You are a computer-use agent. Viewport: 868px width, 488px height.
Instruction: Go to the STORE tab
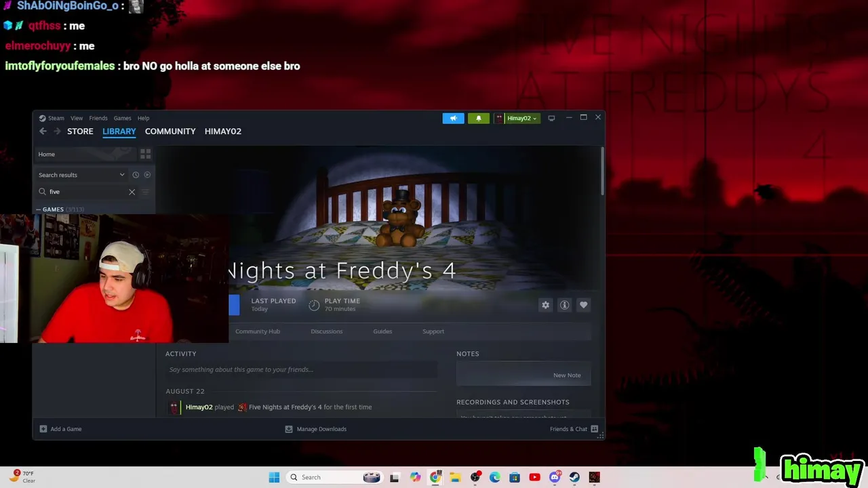(x=80, y=131)
